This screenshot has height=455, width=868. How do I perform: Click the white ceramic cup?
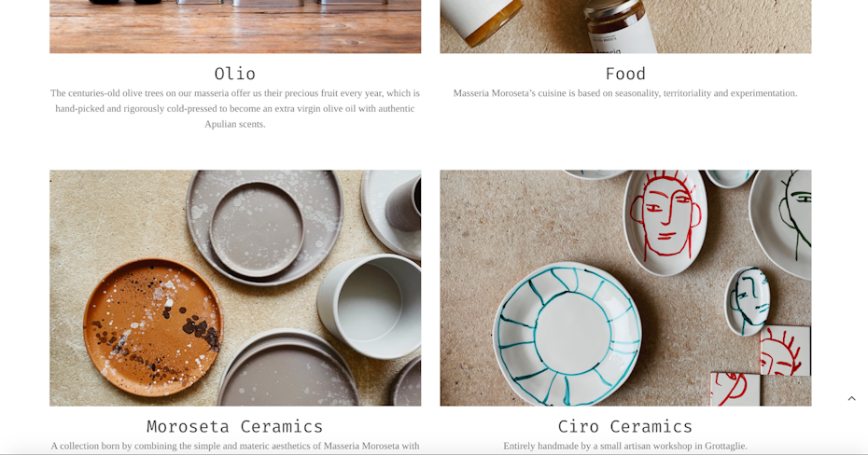(x=371, y=306)
